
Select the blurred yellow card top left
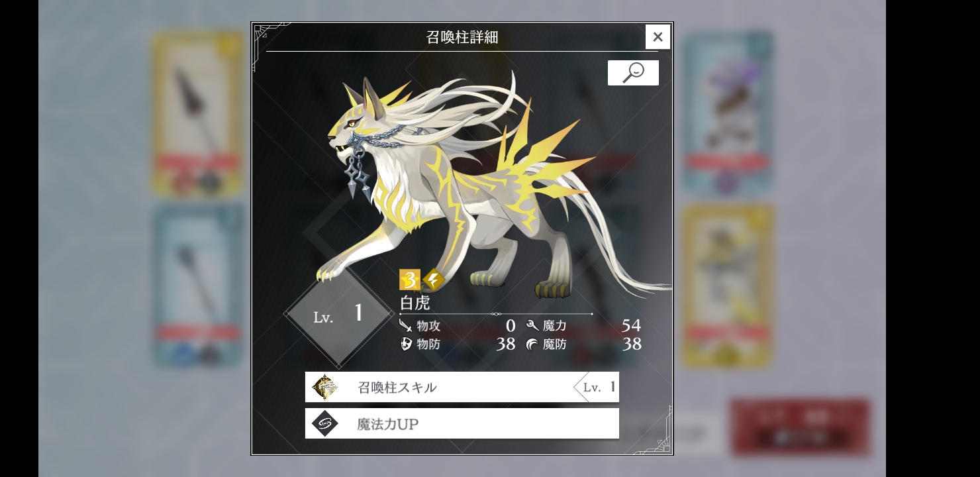coord(197,114)
